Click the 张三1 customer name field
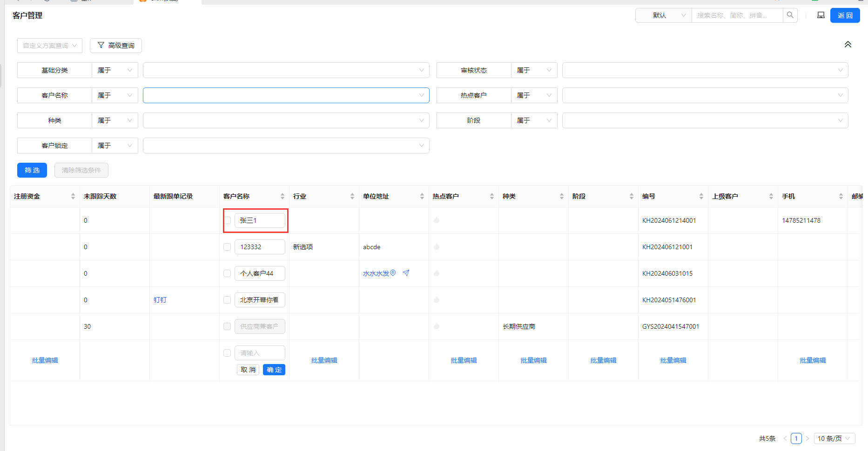This screenshot has height=451, width=868. [x=260, y=220]
